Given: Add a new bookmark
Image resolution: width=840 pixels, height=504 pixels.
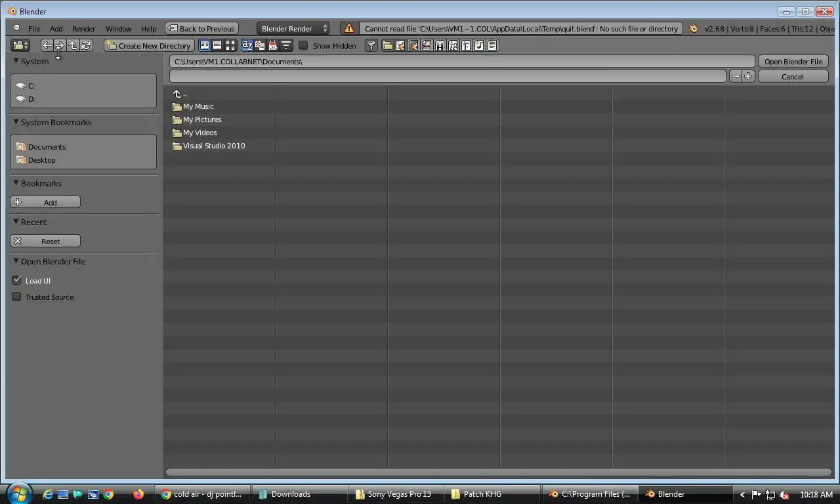Looking at the screenshot, I should tap(45, 202).
